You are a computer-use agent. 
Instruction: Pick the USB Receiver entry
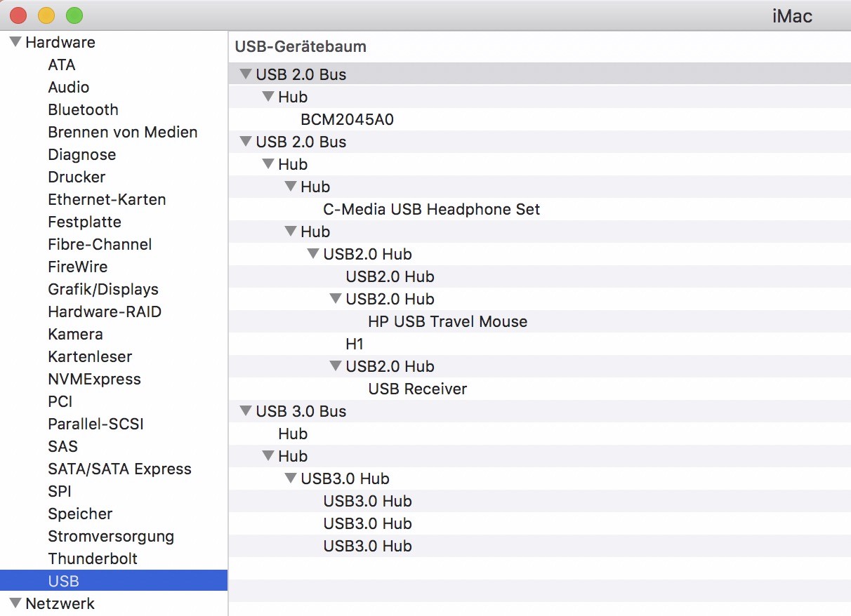tap(417, 389)
